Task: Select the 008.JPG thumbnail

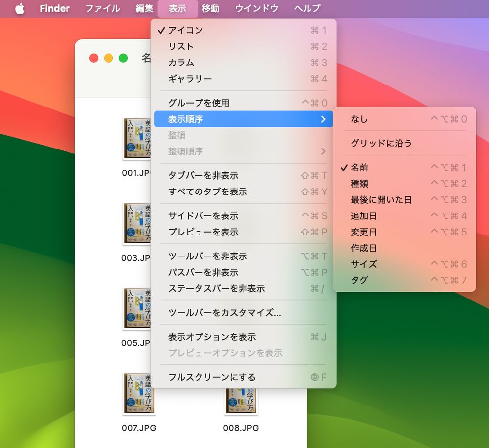Action: (x=241, y=401)
